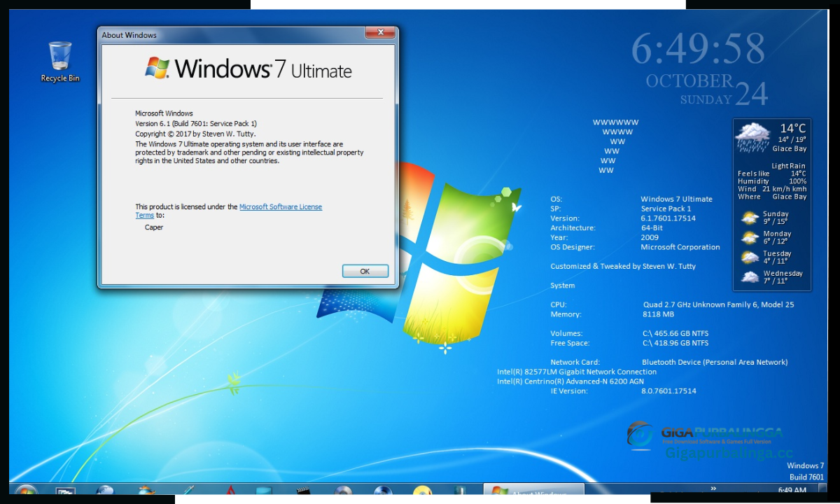Click the Humidity 100% row in weather gadget

[x=772, y=181]
